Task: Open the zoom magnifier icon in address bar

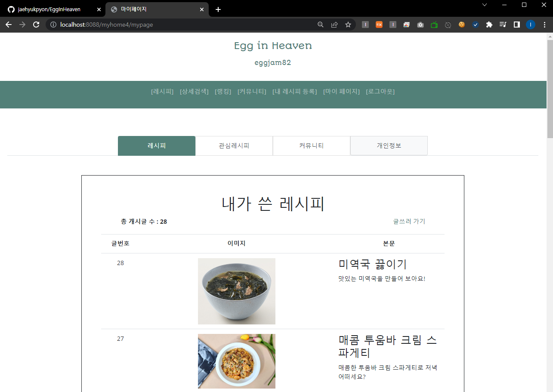Action: click(320, 25)
